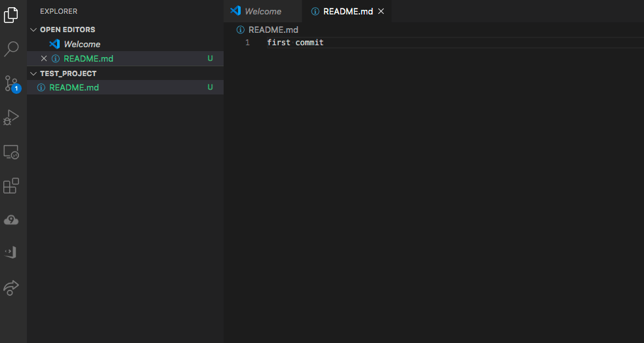The height and width of the screenshot is (343, 644).
Task: Switch to the Welcome tab
Action: [x=263, y=11]
